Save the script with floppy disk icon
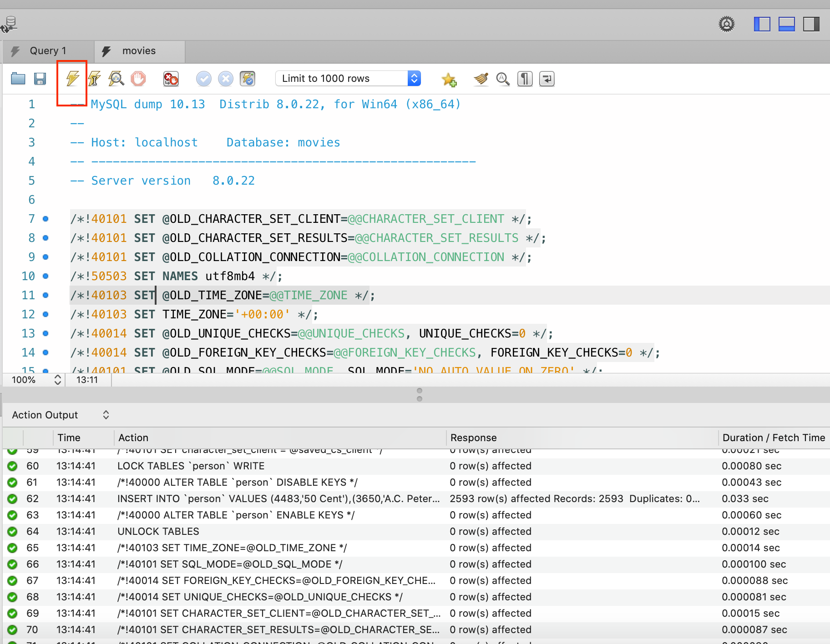The height and width of the screenshot is (644, 830). point(40,79)
